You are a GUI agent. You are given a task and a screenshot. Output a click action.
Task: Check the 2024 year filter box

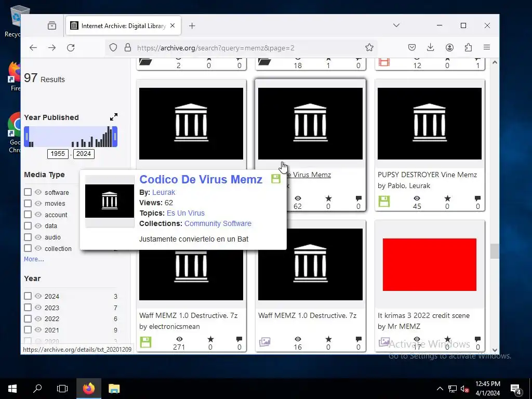click(28, 296)
